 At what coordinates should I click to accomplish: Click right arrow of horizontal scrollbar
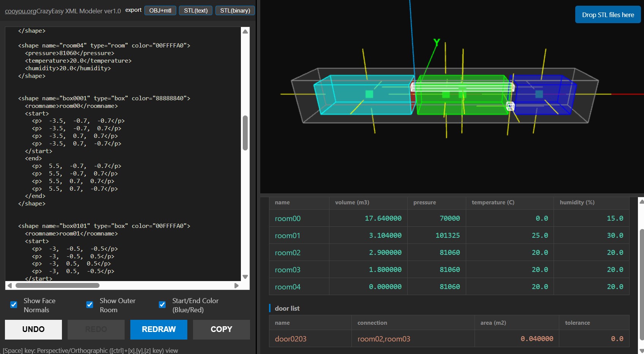(236, 286)
